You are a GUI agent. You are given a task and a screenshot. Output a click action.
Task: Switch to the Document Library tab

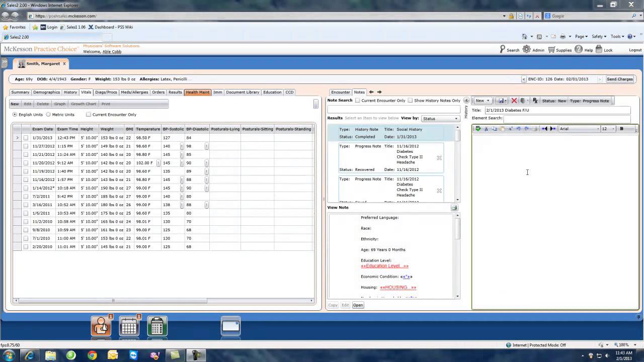243,92
